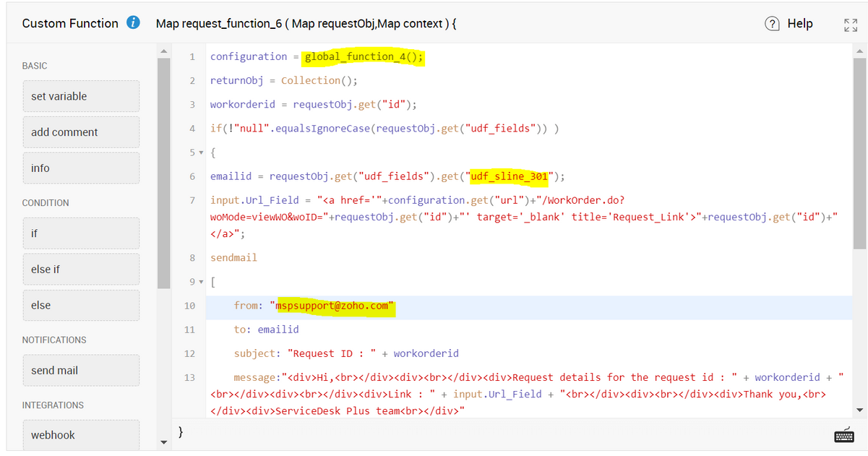868x456 pixels.
Task: Click the Custom Function info icon
Action: 133,23
